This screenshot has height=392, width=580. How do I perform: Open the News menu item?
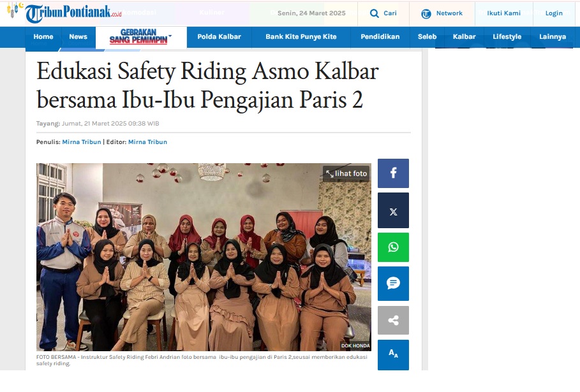click(x=78, y=36)
